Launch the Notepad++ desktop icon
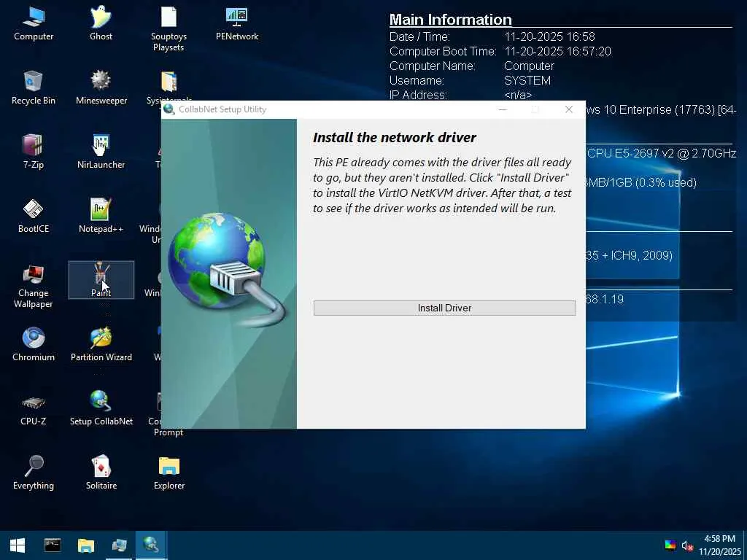The width and height of the screenshot is (747, 560). pos(101,217)
